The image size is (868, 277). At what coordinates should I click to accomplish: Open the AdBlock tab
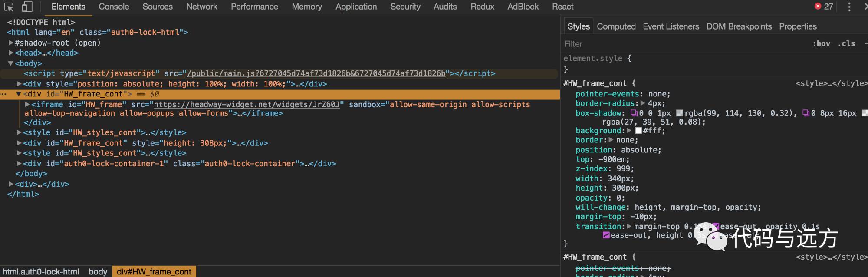(x=523, y=7)
